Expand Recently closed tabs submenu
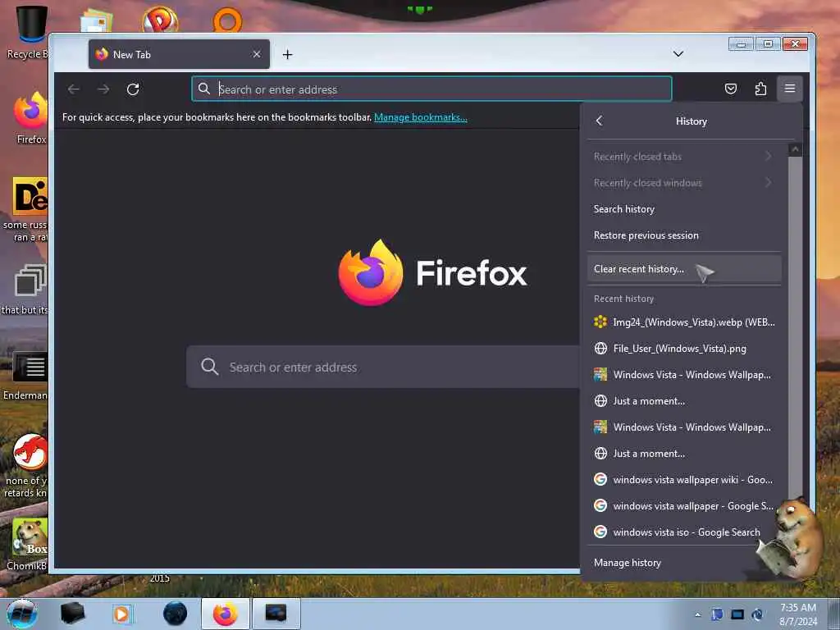The image size is (840, 630). pyautogui.click(x=683, y=157)
